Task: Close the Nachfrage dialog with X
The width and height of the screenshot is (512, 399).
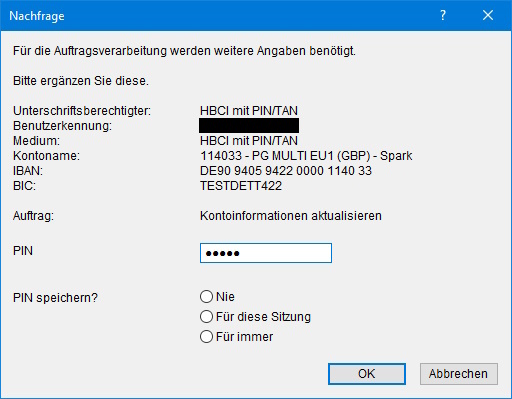Action: (488, 15)
